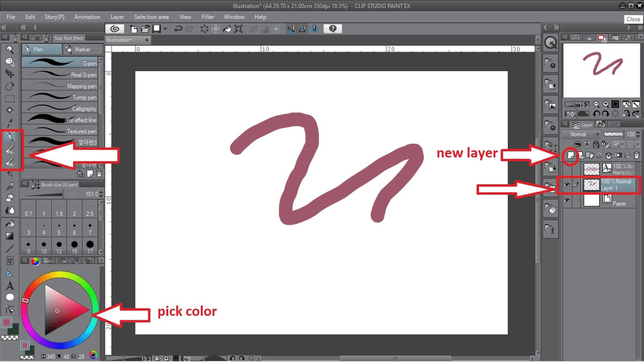Image resolution: width=644 pixels, height=362 pixels.
Task: Open the Selection area menu
Action: (151, 17)
